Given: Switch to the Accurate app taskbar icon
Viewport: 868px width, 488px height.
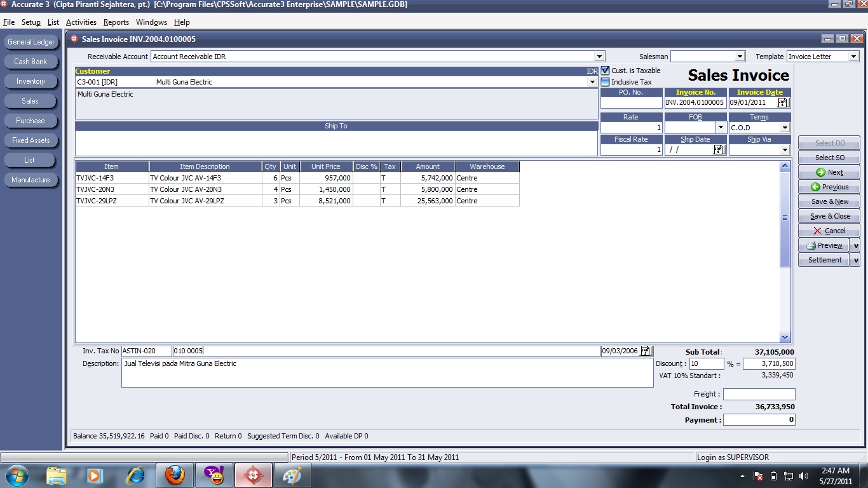Looking at the screenshot, I should click(253, 475).
